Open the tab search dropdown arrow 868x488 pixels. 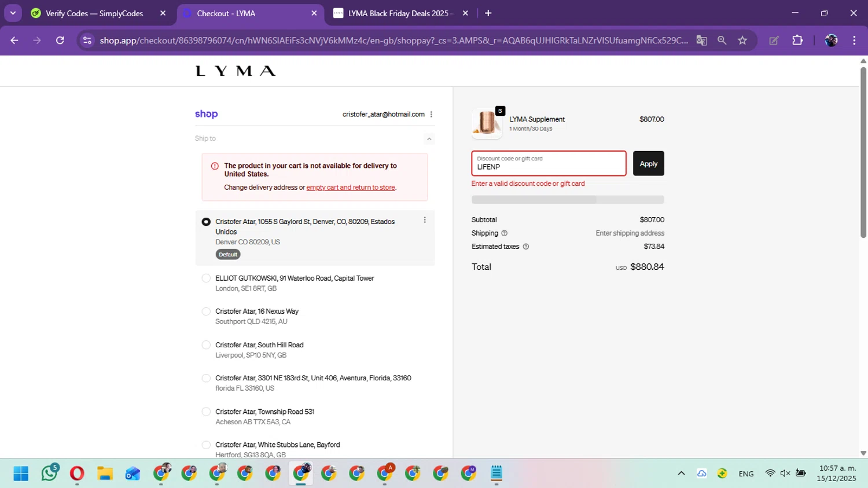13,13
